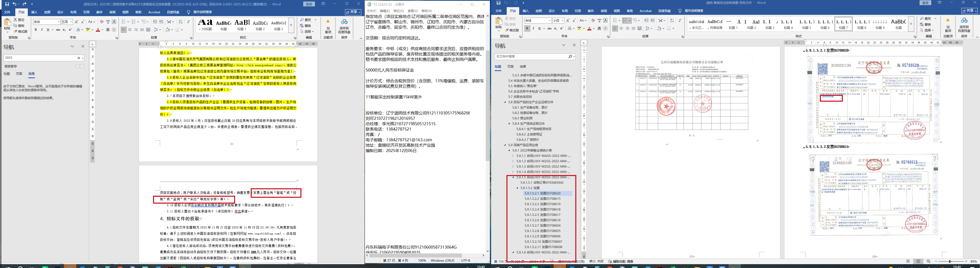Screen dimensions: 980x268
Task: Click 共享 button in 投标文件 Word
Action: tap(970, 11)
